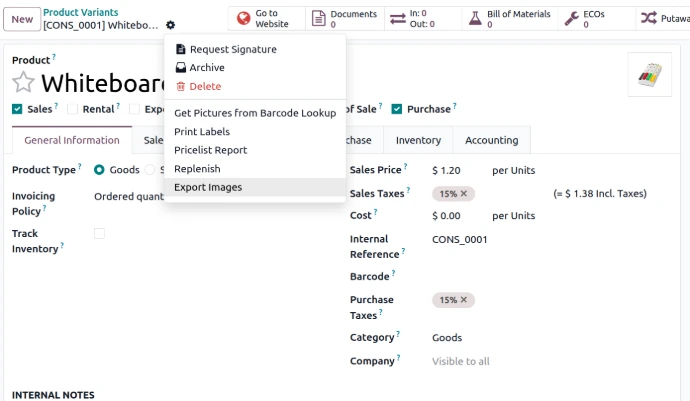The width and height of the screenshot is (690, 401).
Task: Click the favorite star icon
Action: click(23, 83)
